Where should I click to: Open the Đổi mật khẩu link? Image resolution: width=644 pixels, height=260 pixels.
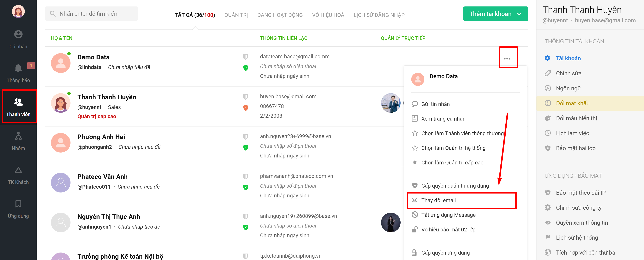click(572, 103)
